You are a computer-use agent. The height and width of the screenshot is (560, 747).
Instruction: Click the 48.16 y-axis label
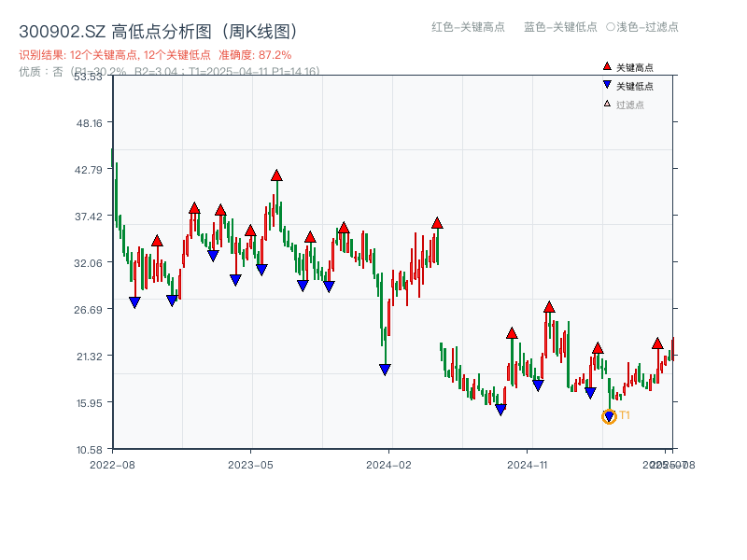90,123
